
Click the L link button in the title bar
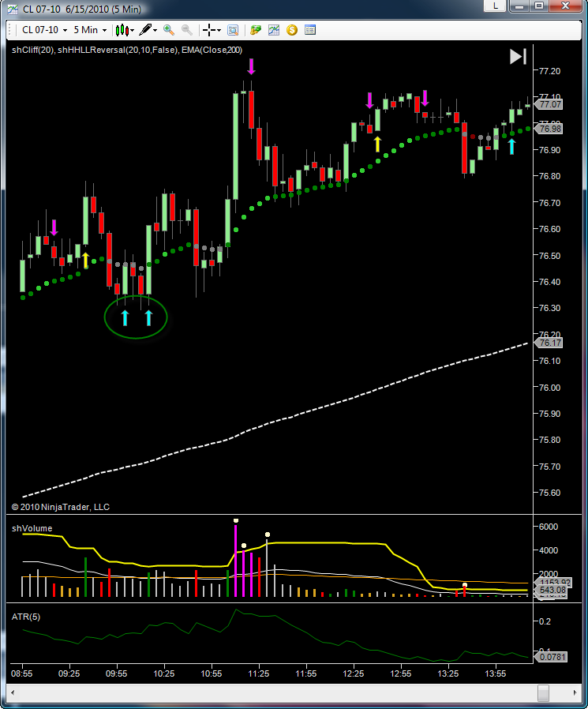pos(496,6)
